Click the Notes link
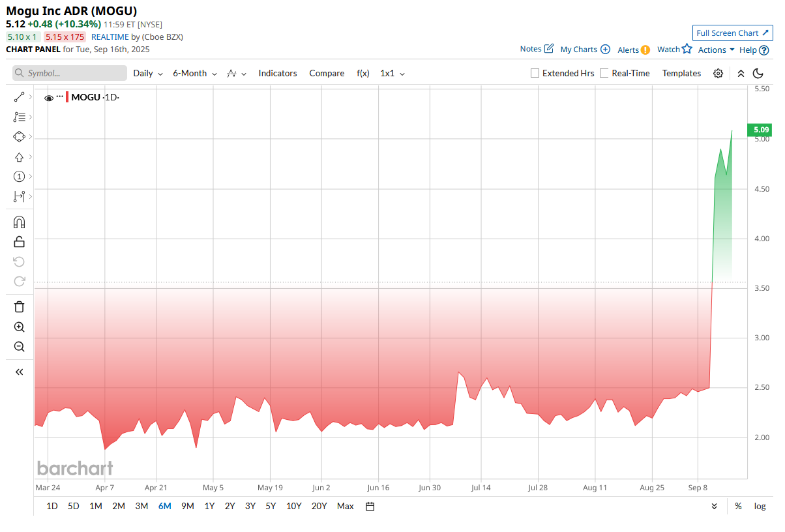The width and height of the screenshot is (785, 532). tap(531, 49)
